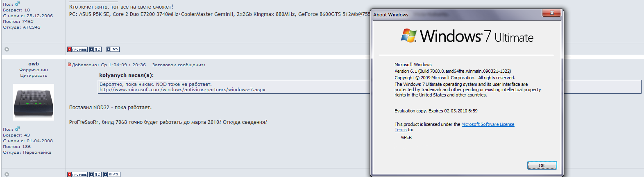
Task: Click the ICQ contact button
Action: click(x=113, y=49)
